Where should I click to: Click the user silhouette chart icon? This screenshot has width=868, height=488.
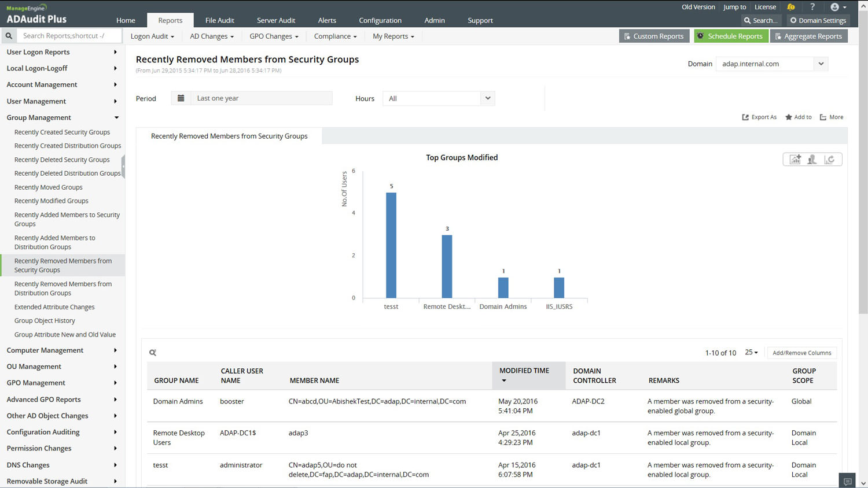coord(812,160)
